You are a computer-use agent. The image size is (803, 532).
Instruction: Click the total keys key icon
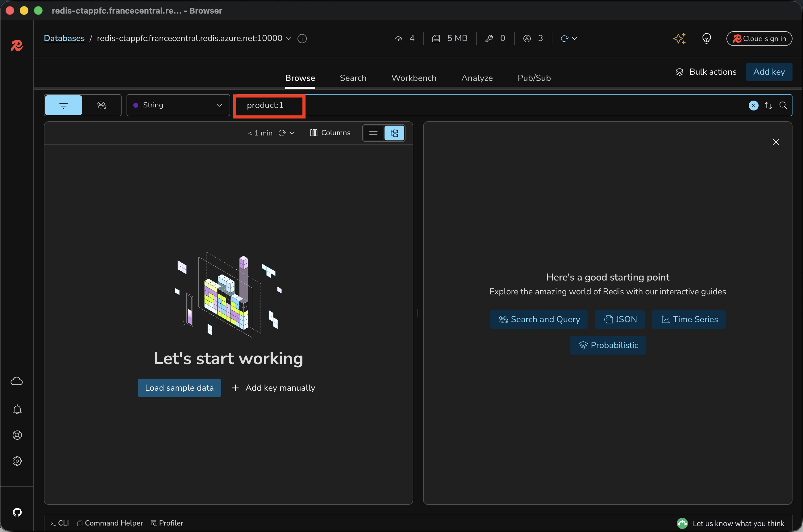point(489,39)
